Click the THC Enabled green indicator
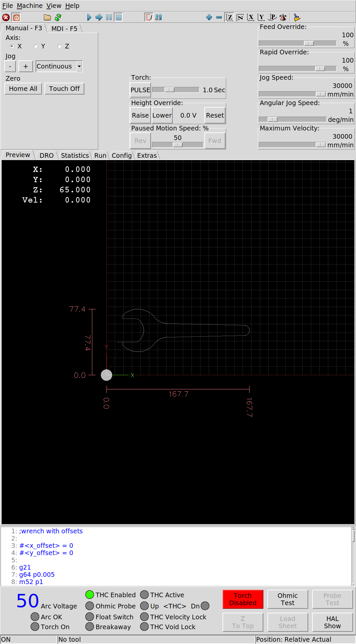This screenshot has width=356, height=644. coord(90,595)
